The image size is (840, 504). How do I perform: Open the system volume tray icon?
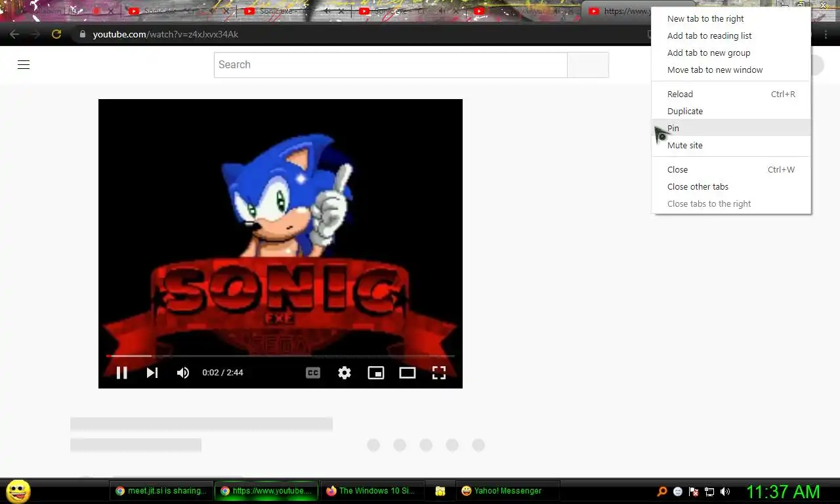coord(725,492)
